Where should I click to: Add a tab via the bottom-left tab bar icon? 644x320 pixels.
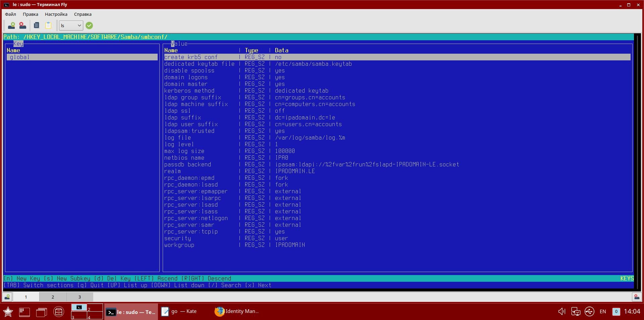[7, 297]
